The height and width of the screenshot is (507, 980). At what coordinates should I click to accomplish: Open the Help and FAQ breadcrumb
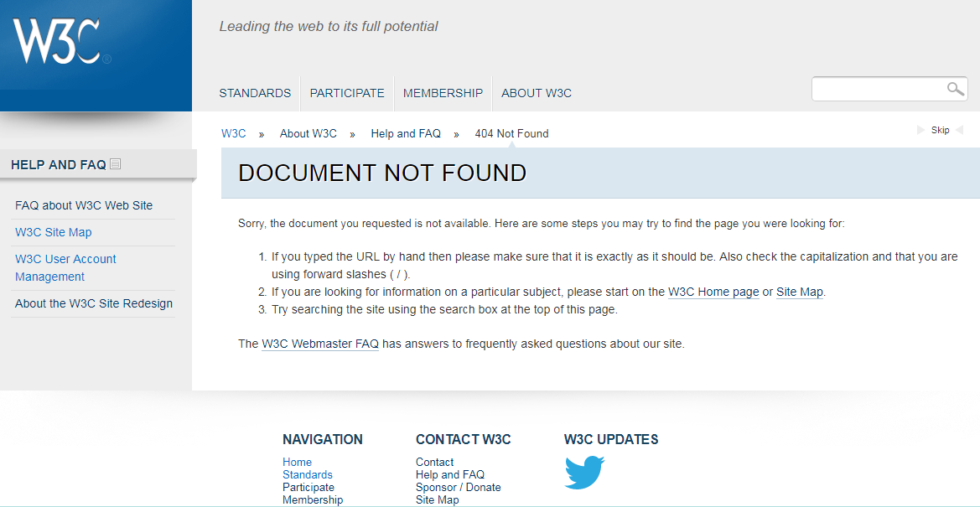(x=406, y=133)
